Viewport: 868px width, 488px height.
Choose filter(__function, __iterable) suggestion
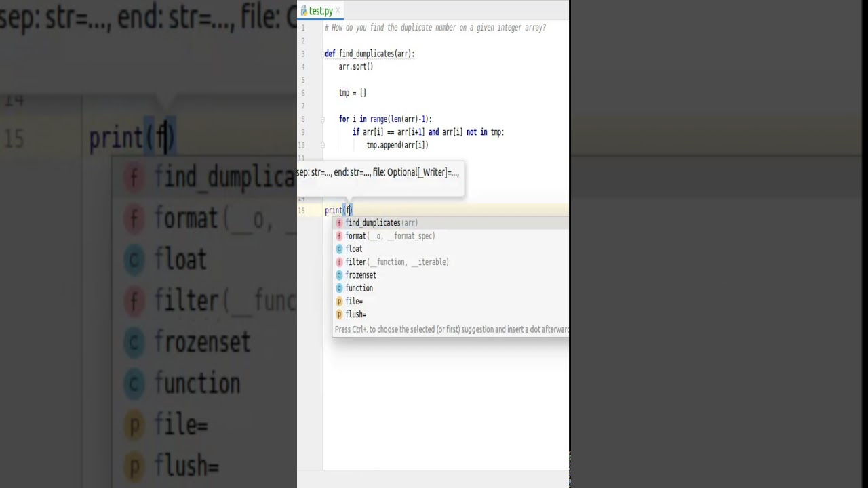coord(450,262)
